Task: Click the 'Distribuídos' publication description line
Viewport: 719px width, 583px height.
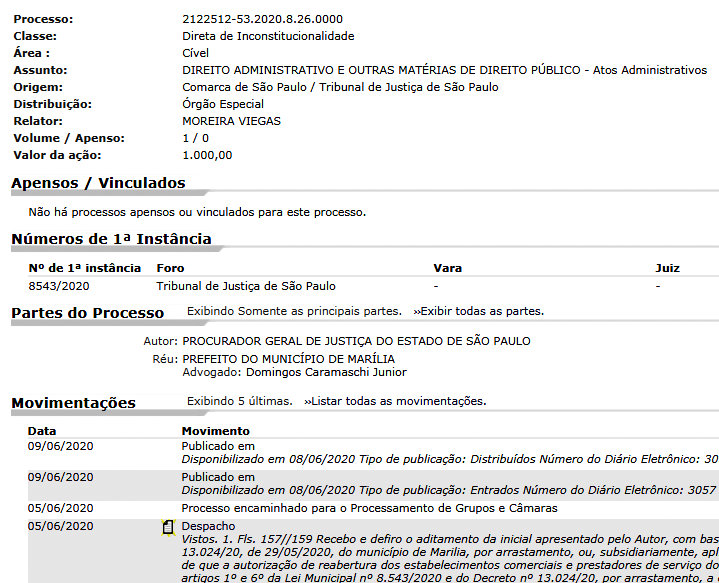Action: point(449,459)
